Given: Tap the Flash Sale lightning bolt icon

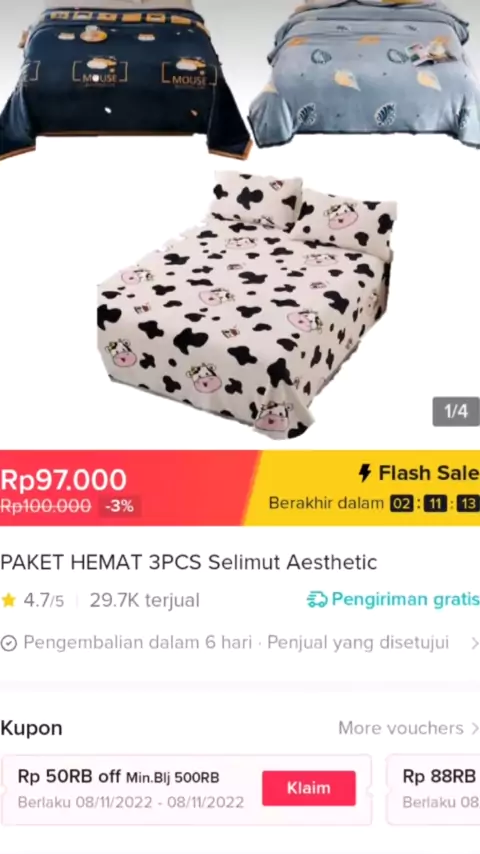Looking at the screenshot, I should coord(364,473).
